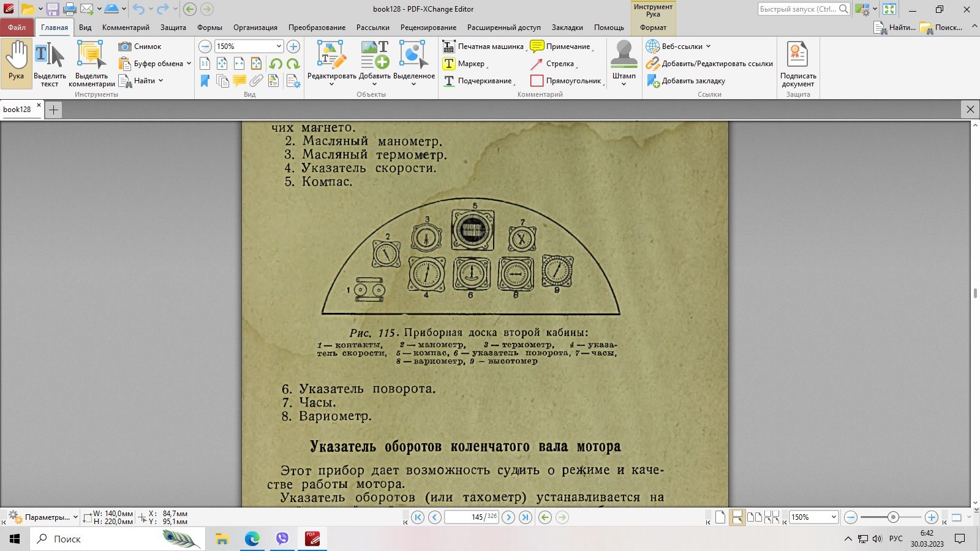The width and height of the screenshot is (980, 551).
Task: Open the File (Файл) menu
Action: pyautogui.click(x=17, y=28)
